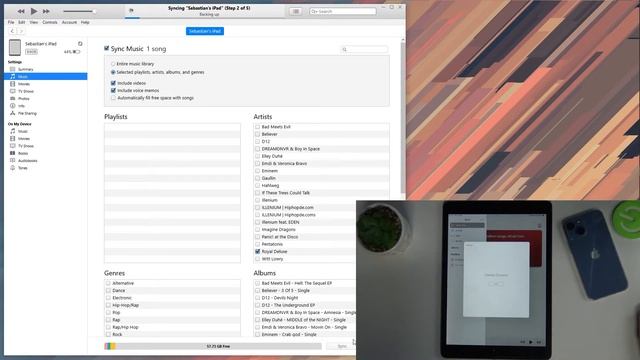The width and height of the screenshot is (640, 360).
Task: Click the sync status icon in top bar
Action: point(131,11)
